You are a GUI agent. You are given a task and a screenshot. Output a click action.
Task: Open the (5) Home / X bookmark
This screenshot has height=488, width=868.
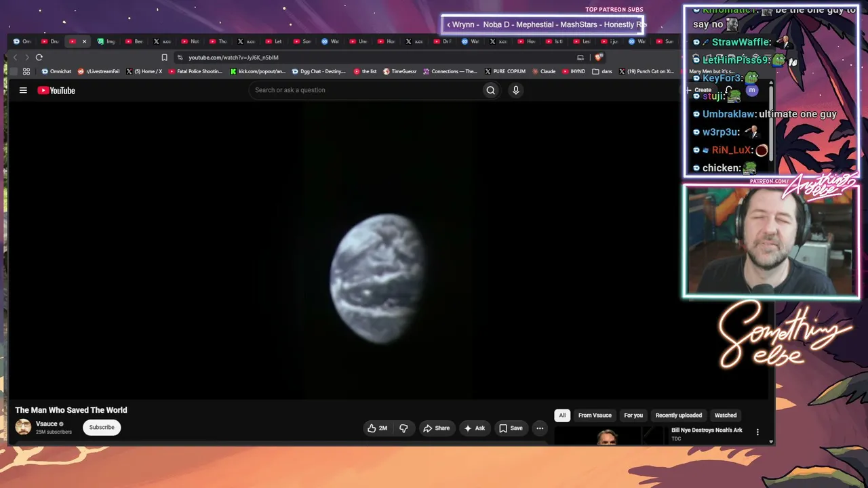pos(144,71)
